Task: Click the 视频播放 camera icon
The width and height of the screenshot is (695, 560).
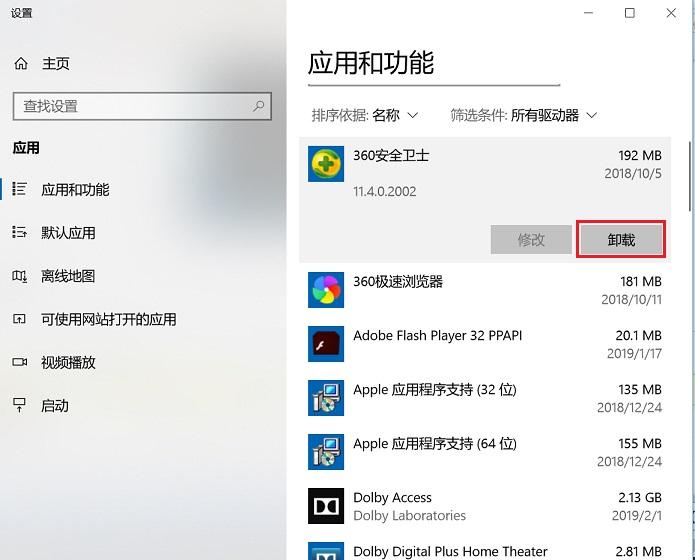Action: click(20, 362)
